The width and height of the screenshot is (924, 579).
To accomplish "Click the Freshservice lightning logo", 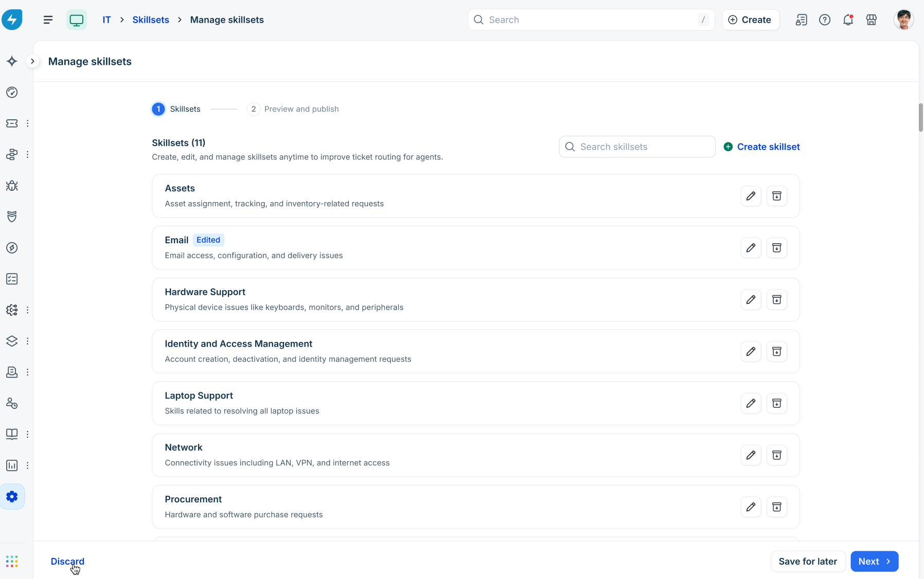I will [12, 20].
